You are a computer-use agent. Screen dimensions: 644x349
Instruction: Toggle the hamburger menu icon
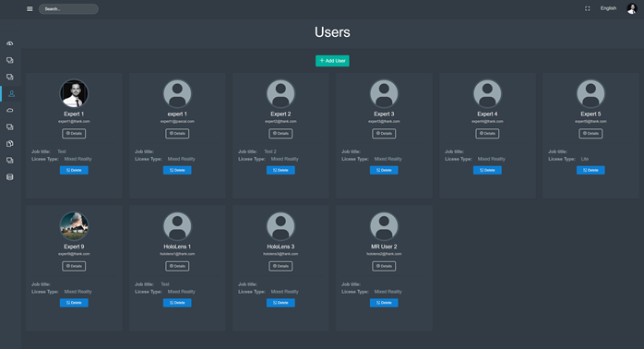(x=30, y=8)
